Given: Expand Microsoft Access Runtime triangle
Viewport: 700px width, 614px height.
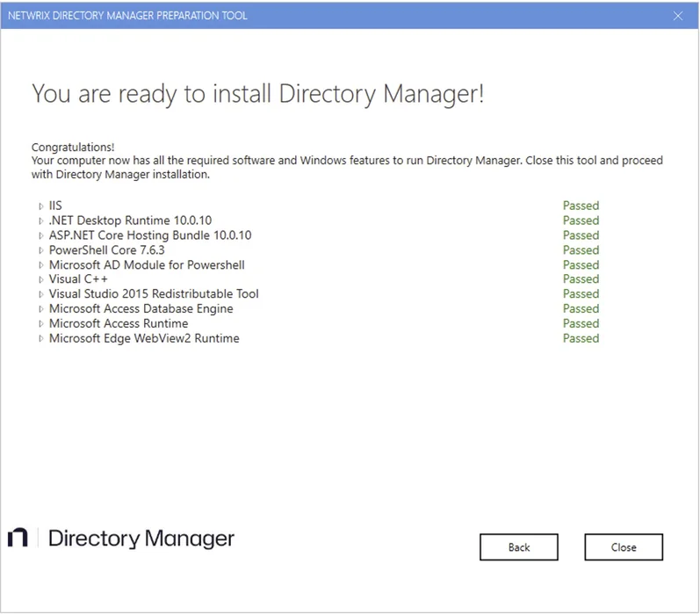Looking at the screenshot, I should pyautogui.click(x=41, y=324).
